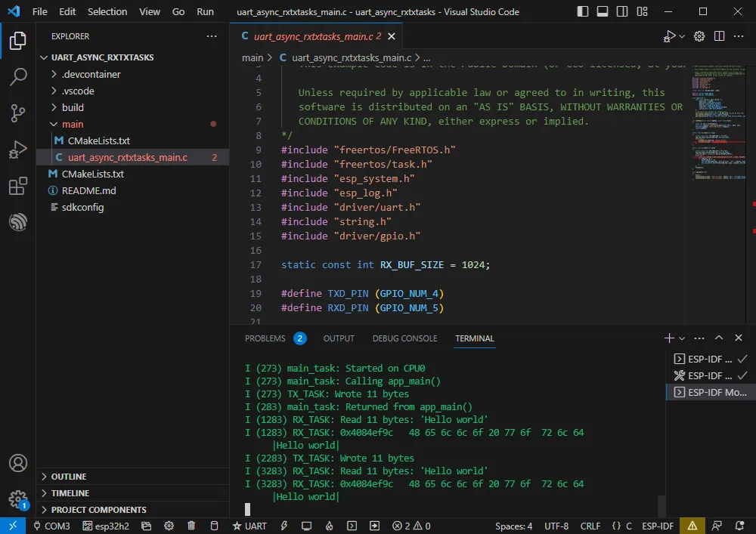Switch to the DEBUG CONSOLE tab
The image size is (756, 534).
coord(404,338)
